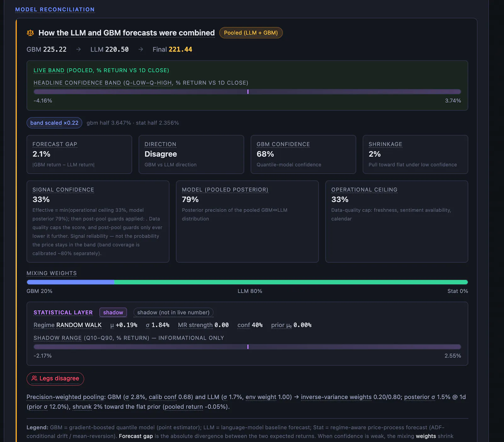This screenshot has height=442, width=504.
Task: Click the bold Forecast gap legend term
Action: [x=136, y=436]
